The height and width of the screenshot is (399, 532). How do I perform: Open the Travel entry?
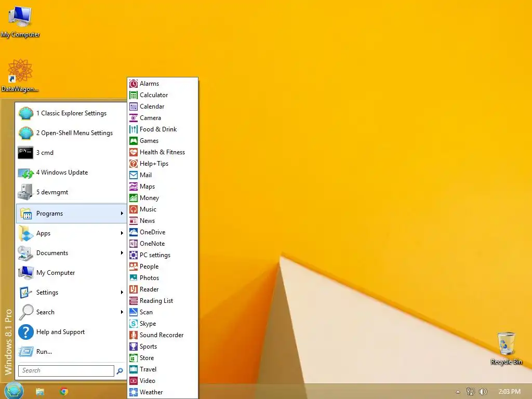[163, 369]
